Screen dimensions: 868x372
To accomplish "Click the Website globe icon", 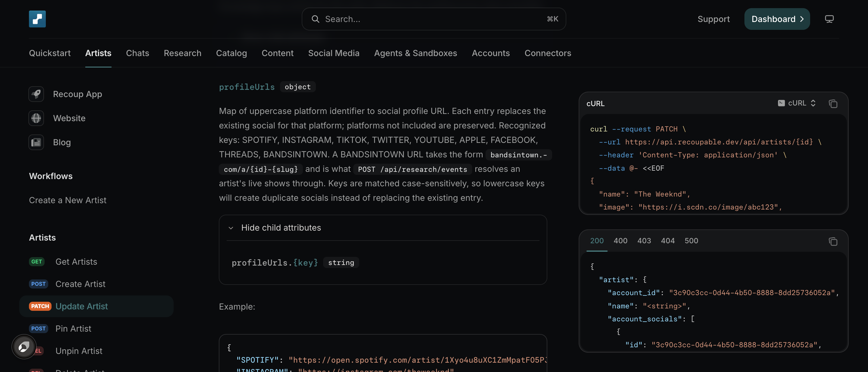I will (36, 118).
